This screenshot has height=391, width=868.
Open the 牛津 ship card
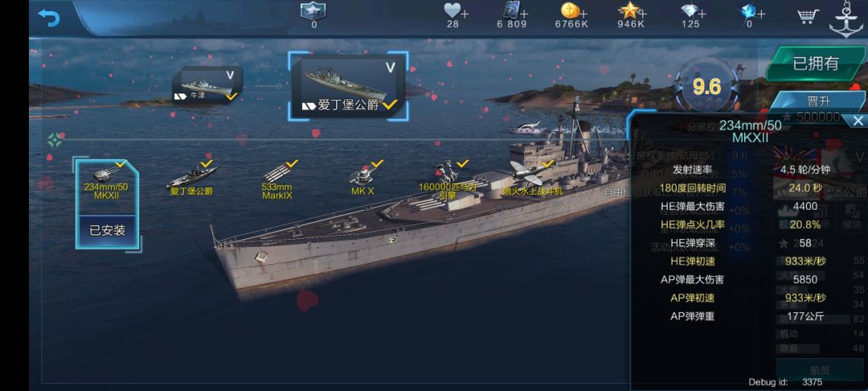coord(207,86)
